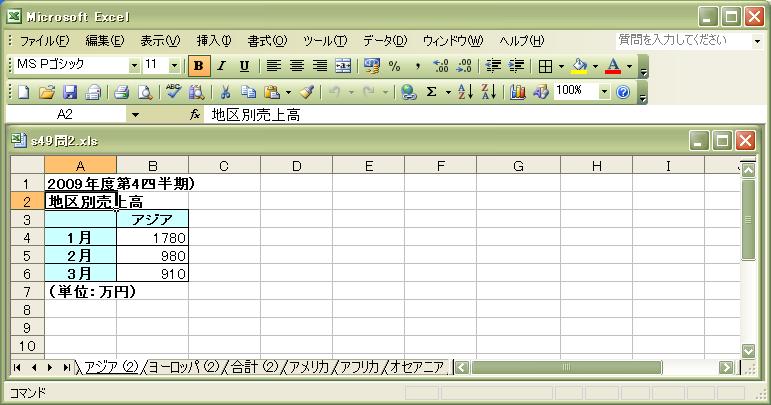Open AutoSum functions dropdown arrow
771x405 pixels.
tap(448, 92)
